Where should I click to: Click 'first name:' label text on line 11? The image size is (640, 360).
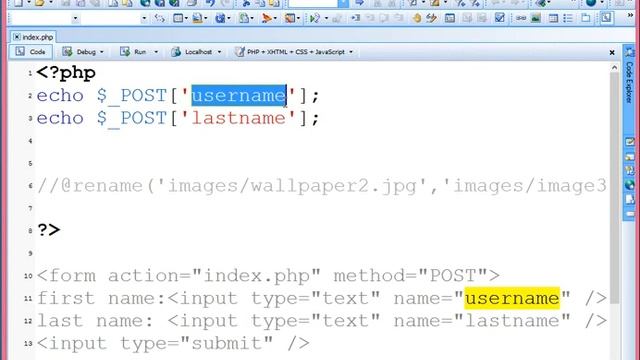pyautogui.click(x=101, y=298)
